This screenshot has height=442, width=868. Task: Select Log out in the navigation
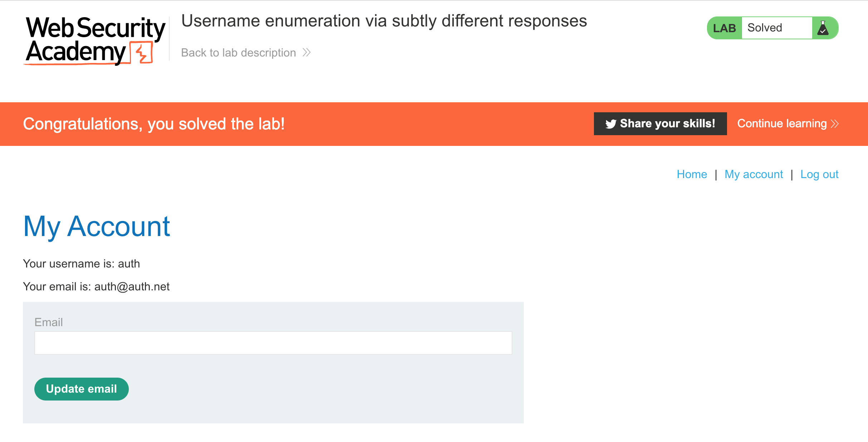[819, 174]
